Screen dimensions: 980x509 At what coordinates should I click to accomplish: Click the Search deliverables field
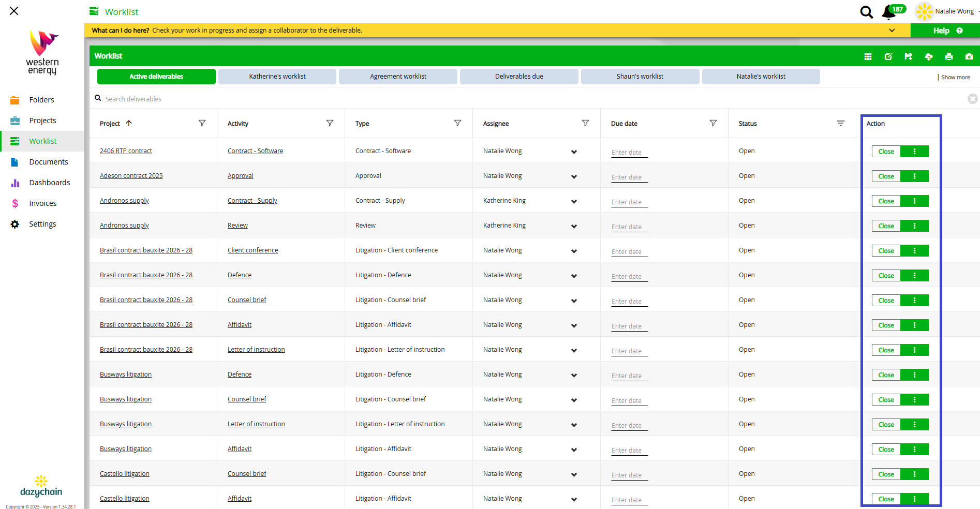[x=528, y=99]
